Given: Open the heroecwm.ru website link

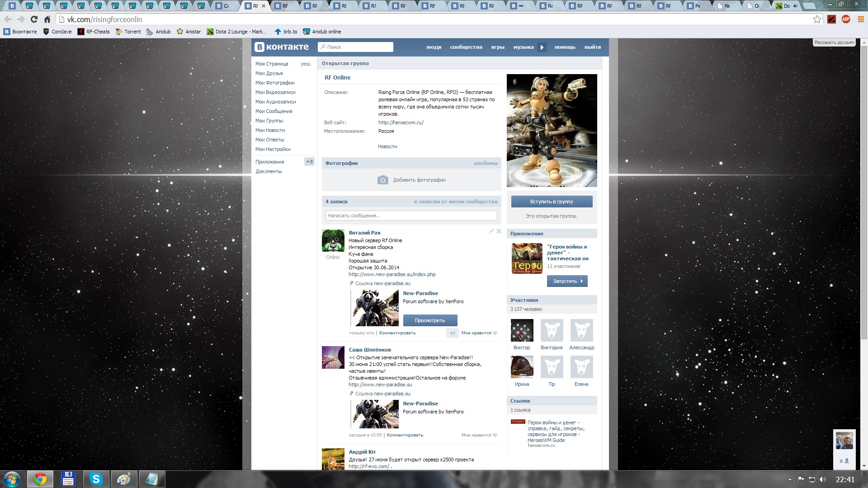Looking at the screenshot, I should point(401,122).
